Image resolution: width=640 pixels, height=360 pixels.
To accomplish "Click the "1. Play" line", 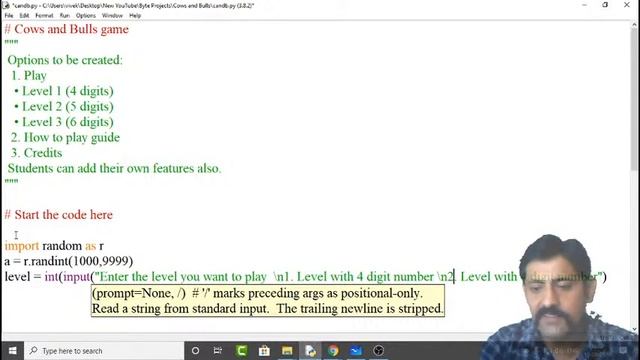I will pyautogui.click(x=29, y=76).
